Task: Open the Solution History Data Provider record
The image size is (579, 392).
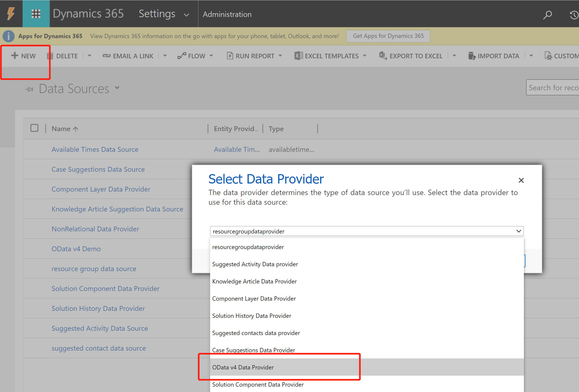Action: click(x=98, y=308)
